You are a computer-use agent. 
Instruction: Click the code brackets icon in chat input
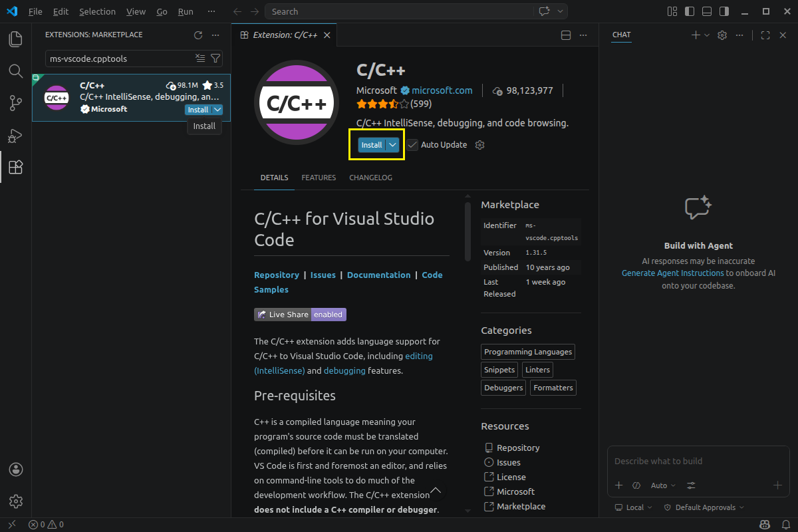coord(636,485)
